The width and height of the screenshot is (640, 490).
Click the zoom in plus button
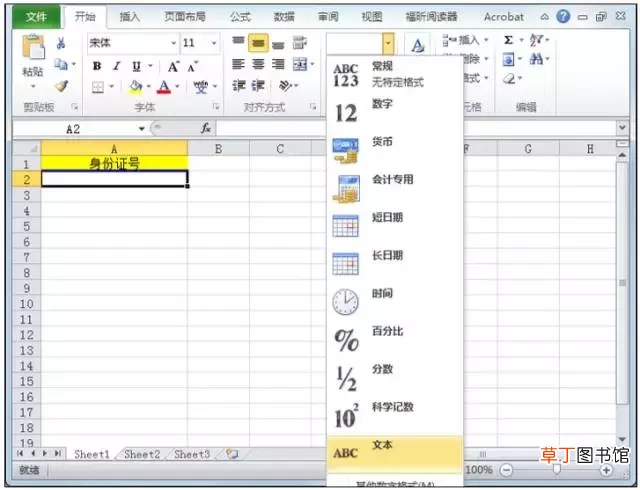coord(606,470)
